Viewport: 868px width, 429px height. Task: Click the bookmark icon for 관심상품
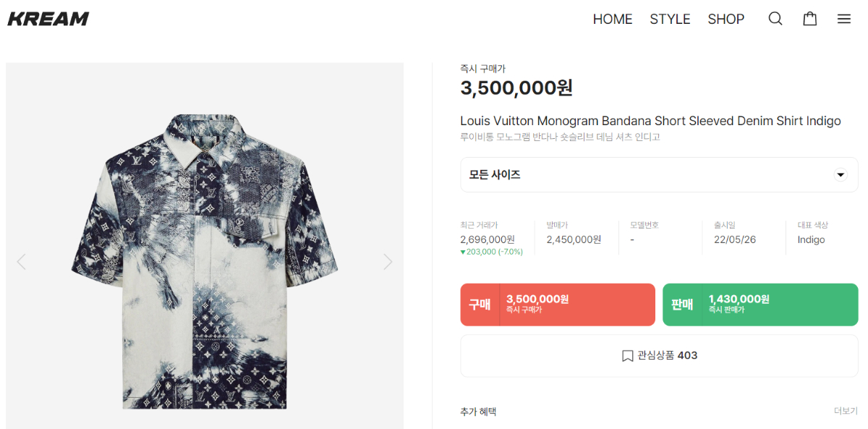(627, 356)
